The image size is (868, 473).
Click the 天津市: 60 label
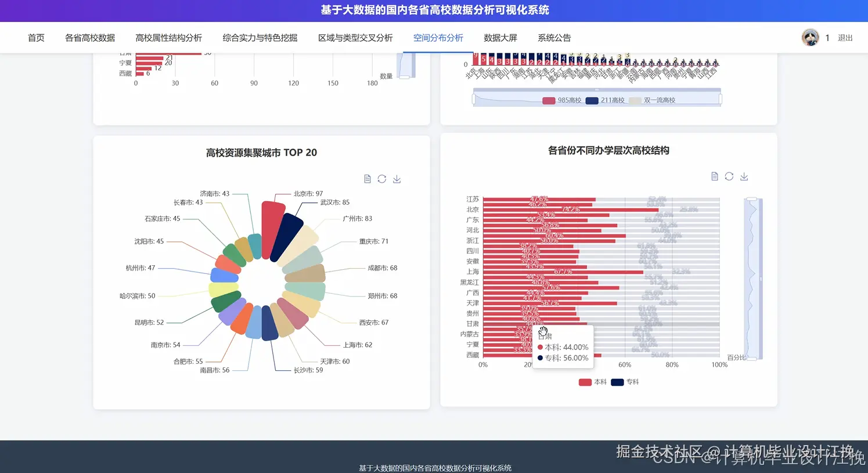pyautogui.click(x=335, y=362)
